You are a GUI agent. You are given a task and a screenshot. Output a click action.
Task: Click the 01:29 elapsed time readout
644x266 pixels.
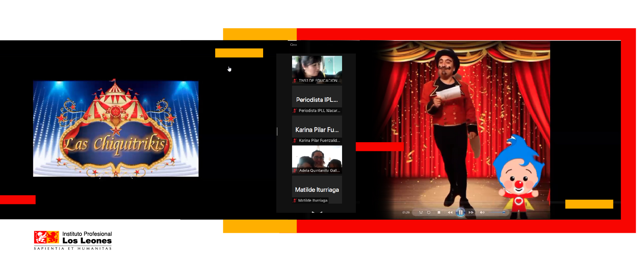tap(406, 212)
